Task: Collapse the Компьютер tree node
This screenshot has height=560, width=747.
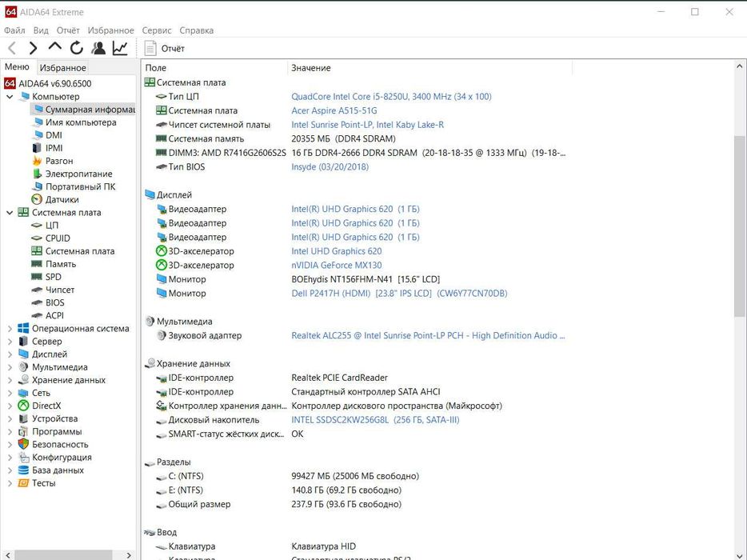Action: pyautogui.click(x=10, y=97)
